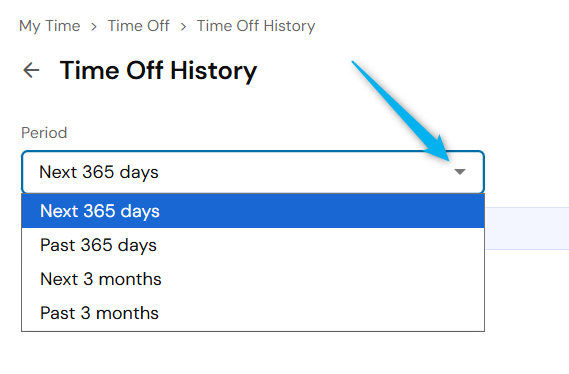569x374 pixels.
Task: Click the Time Off History page heading
Action: 158,70
